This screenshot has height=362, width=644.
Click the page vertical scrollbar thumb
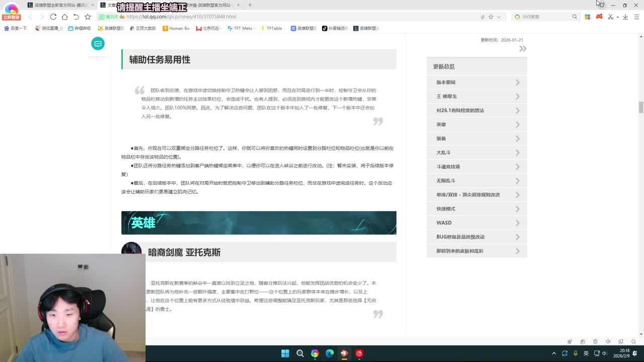point(641,107)
